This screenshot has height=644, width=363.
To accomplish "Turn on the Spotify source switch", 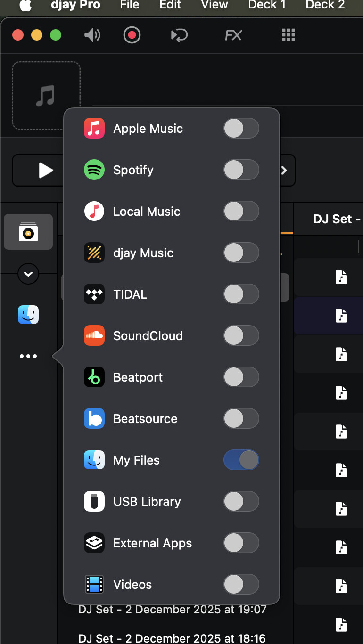I will [x=241, y=170].
